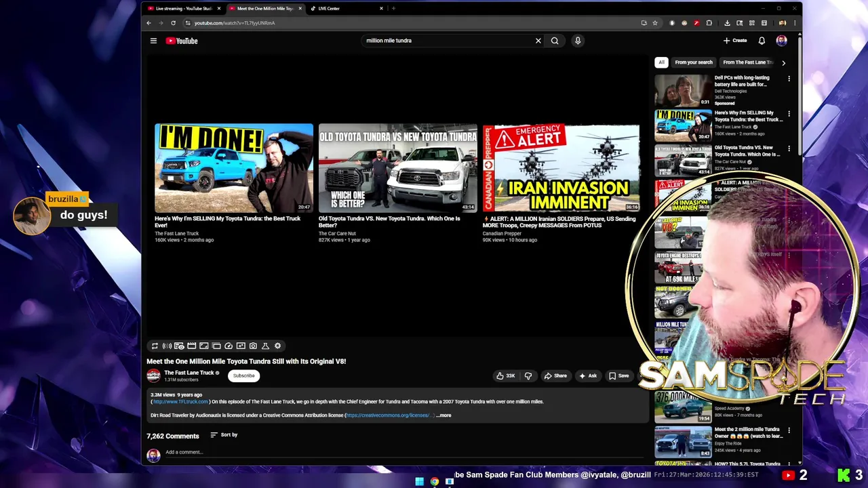Open the Create menu button
The image size is (868, 488).
735,41
